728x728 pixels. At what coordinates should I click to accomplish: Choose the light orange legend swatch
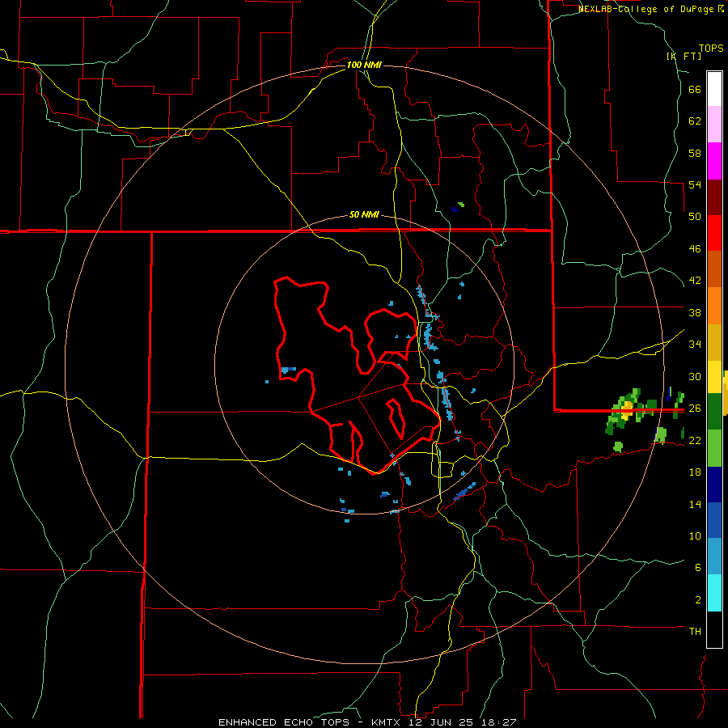point(714,306)
